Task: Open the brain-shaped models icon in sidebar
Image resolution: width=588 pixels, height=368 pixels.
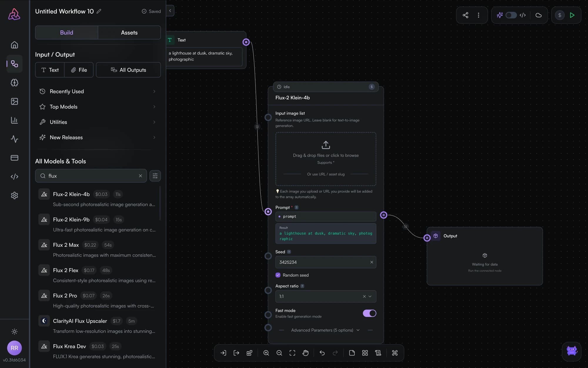Action: tap(14, 82)
